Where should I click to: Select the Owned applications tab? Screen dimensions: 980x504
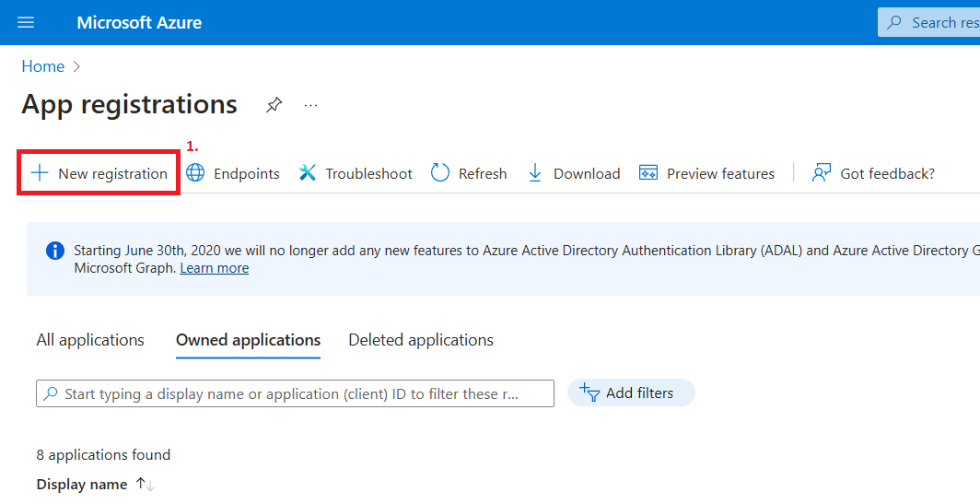[248, 340]
